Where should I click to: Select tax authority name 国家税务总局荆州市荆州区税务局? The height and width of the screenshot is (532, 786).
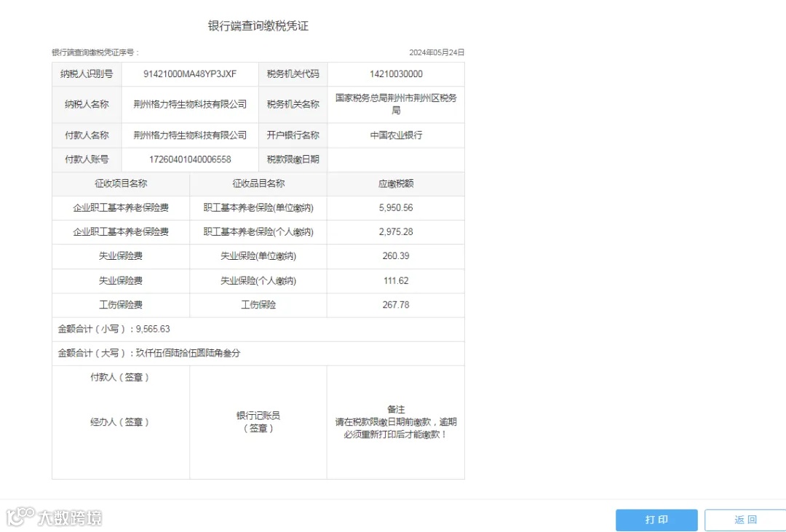pos(396,104)
